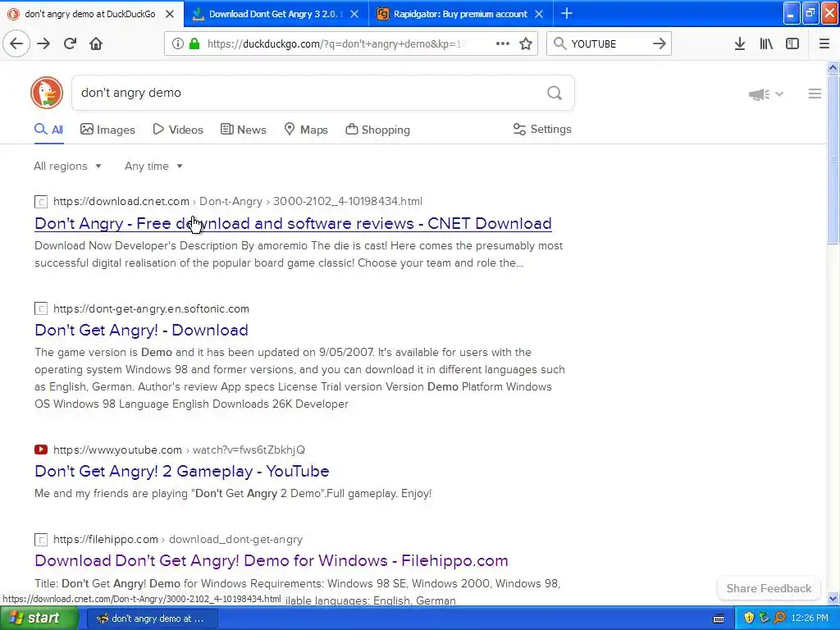Click the filehippo.com result favicon
Image resolution: width=840 pixels, height=630 pixels.
41,540
